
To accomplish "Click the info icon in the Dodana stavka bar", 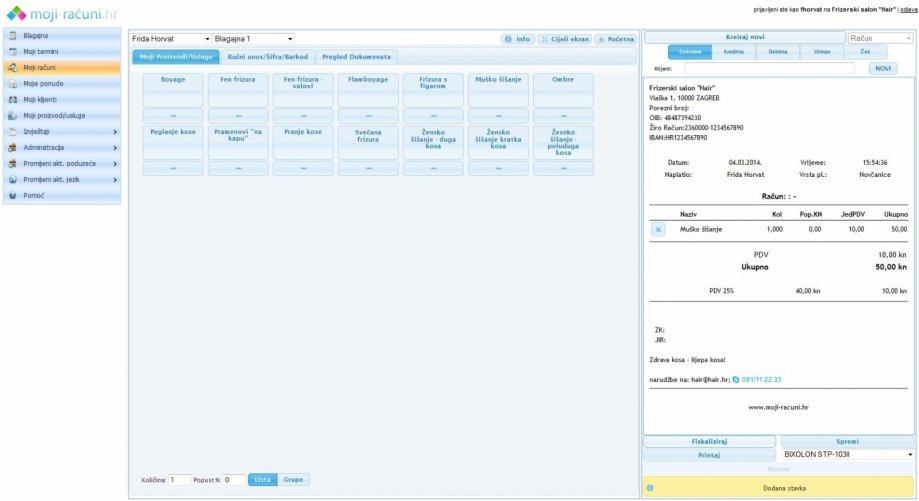I will (x=649, y=488).
